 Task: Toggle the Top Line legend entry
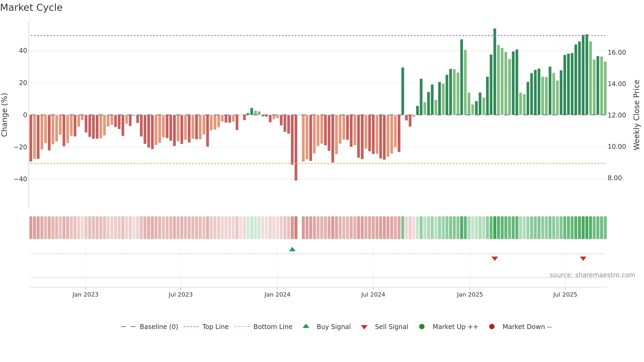tap(206, 327)
